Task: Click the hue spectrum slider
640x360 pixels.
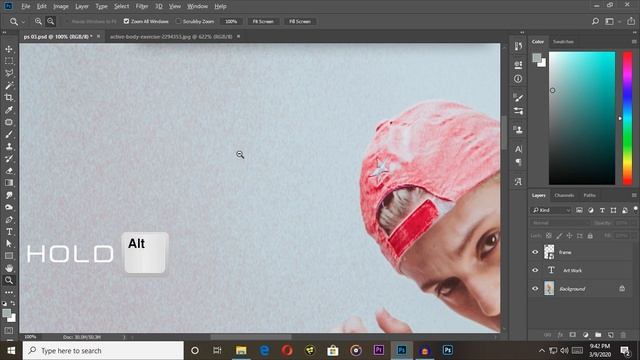Action: point(627,118)
